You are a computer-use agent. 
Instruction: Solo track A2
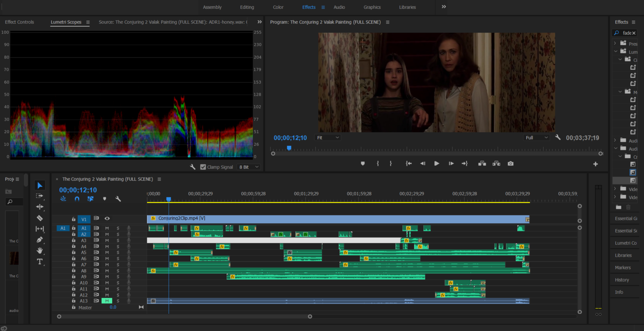[118, 234]
